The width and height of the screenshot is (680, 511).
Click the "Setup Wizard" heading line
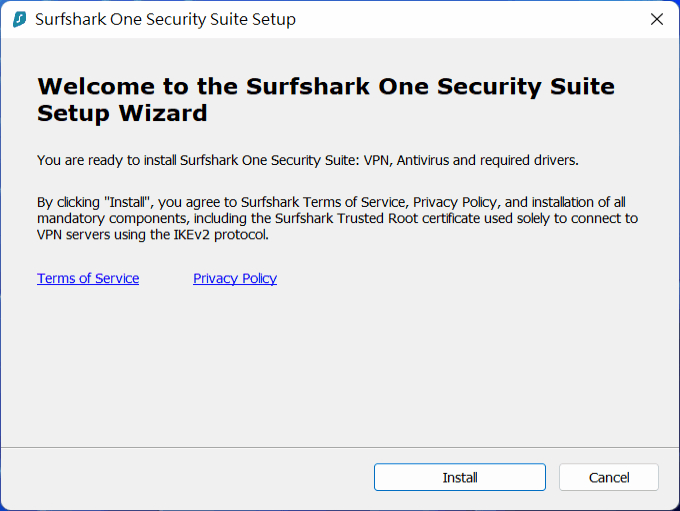click(x=122, y=113)
